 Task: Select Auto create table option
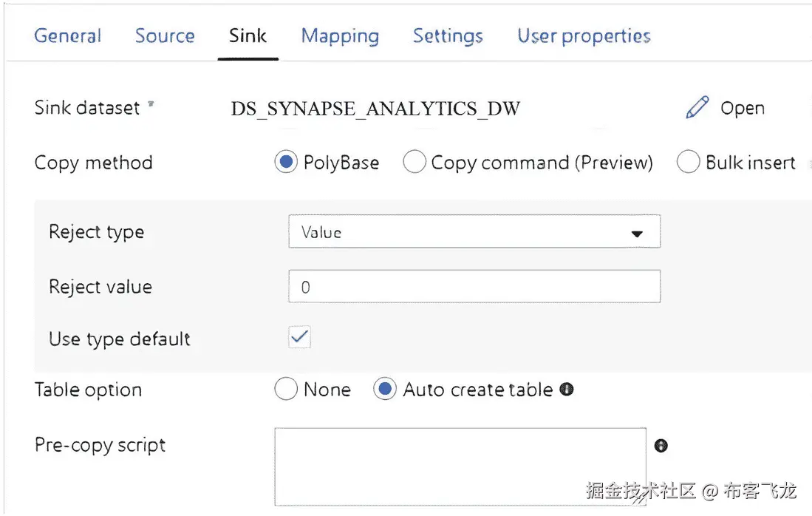(x=385, y=390)
